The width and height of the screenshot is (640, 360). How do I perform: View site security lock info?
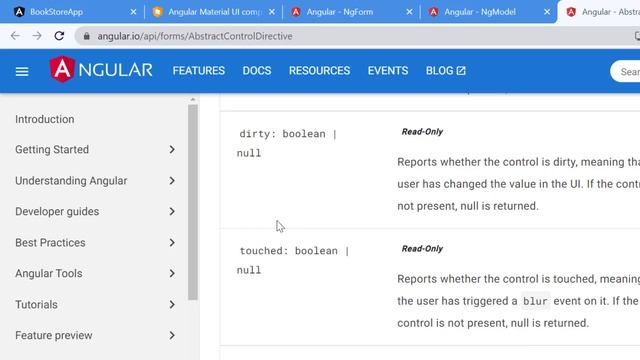tap(87, 36)
